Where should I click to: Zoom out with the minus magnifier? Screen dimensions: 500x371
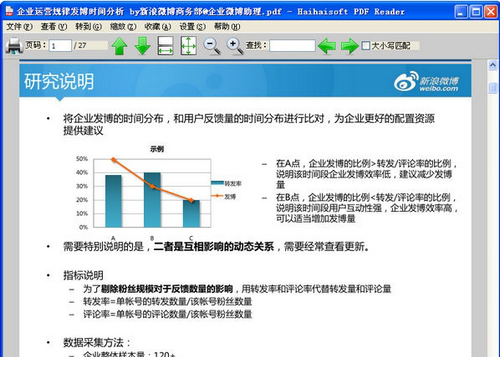212,46
